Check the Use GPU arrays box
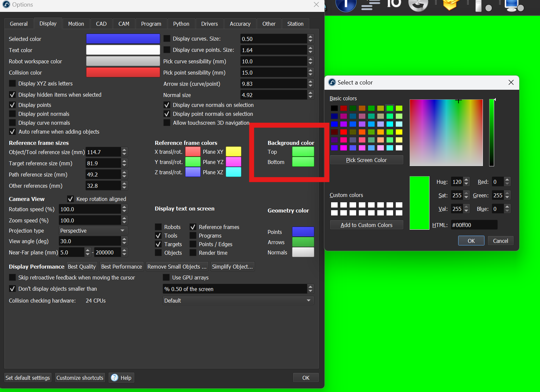This screenshot has height=392, width=540. (166, 278)
